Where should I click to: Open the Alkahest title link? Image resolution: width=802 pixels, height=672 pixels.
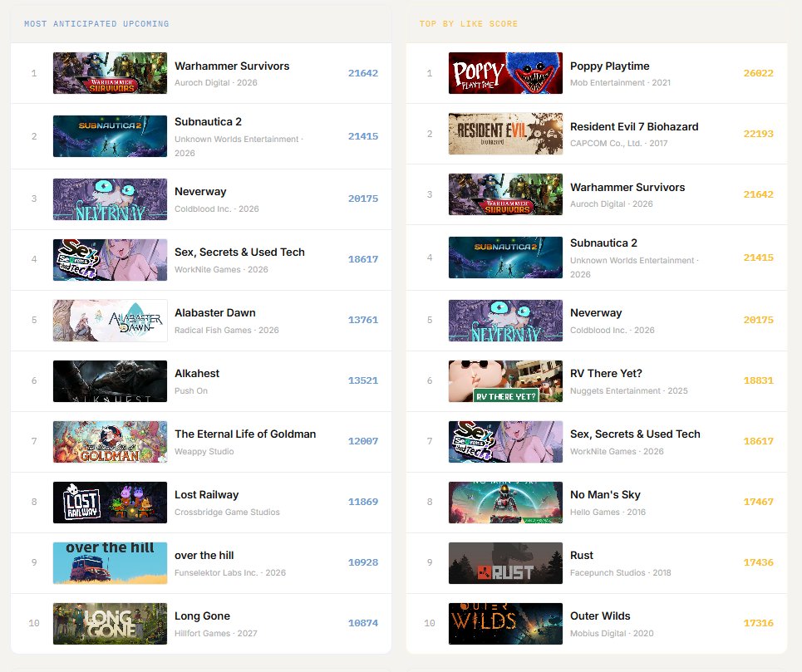click(x=197, y=374)
